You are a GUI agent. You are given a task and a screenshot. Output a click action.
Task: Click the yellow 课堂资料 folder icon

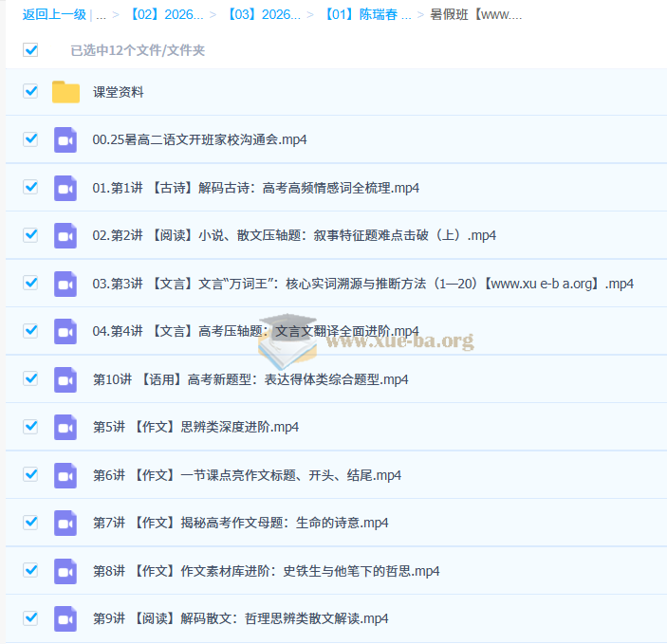point(65,92)
